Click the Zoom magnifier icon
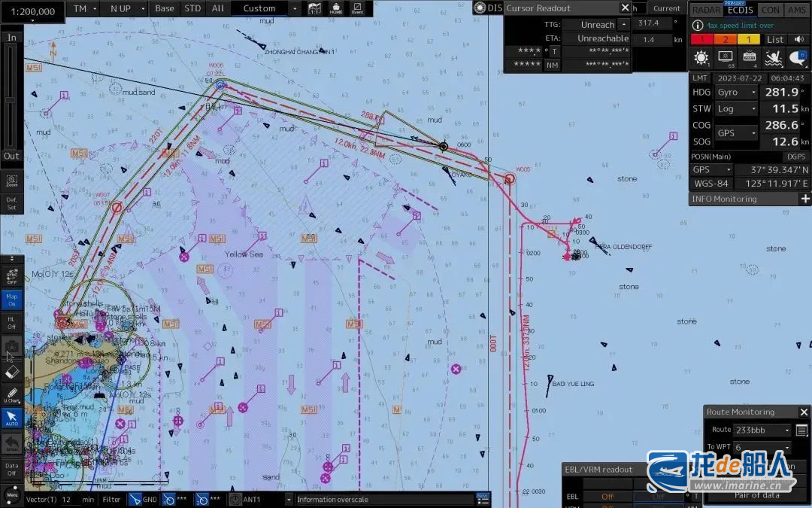The image size is (812, 508). [x=11, y=181]
